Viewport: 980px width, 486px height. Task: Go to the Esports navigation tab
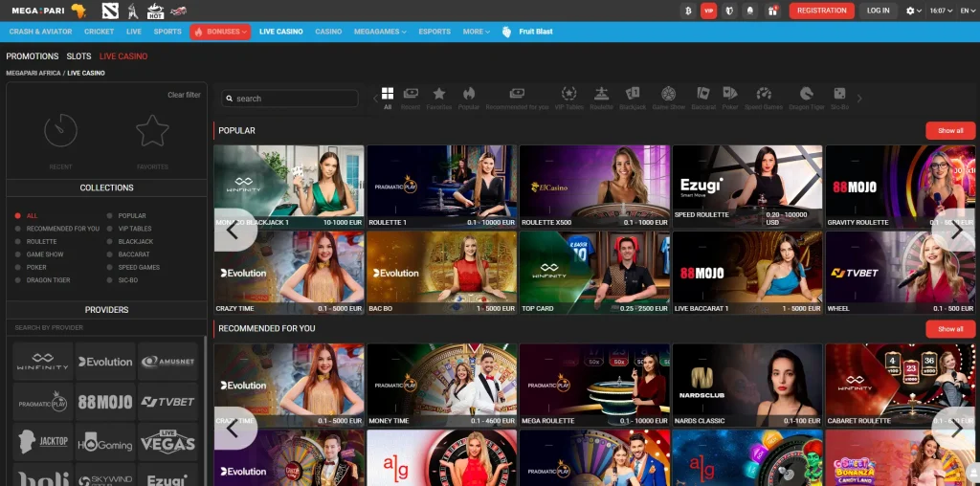[x=434, y=32]
